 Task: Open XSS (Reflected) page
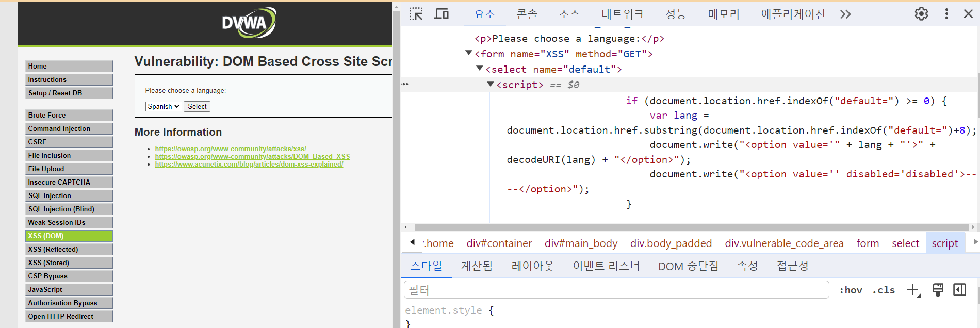[x=69, y=249]
